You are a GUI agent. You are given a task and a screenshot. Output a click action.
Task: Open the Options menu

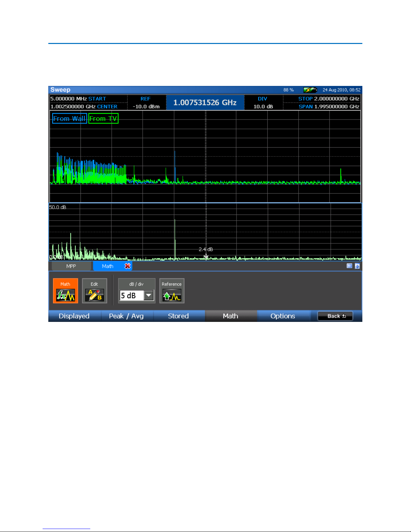click(283, 316)
